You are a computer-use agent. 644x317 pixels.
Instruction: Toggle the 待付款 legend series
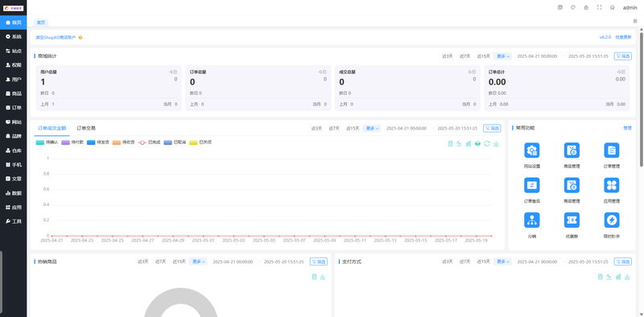pyautogui.click(x=72, y=142)
